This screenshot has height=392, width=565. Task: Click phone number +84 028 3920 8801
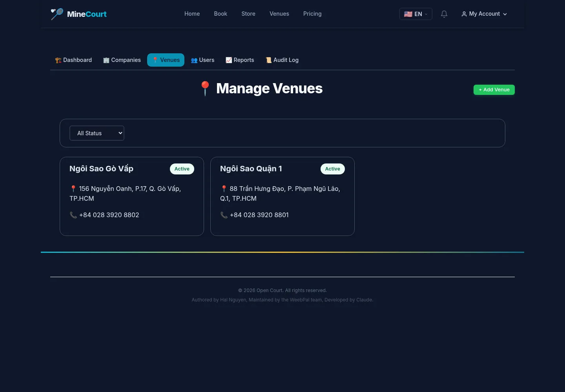(x=259, y=215)
